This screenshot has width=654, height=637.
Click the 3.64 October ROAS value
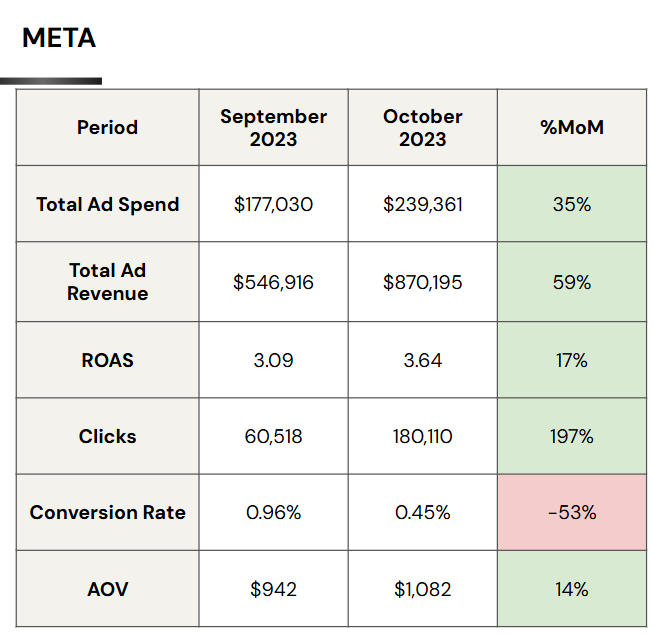[423, 360]
